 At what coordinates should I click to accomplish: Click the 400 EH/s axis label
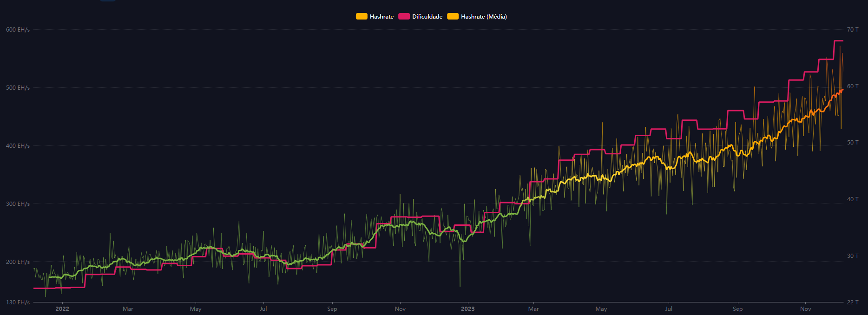(18, 146)
